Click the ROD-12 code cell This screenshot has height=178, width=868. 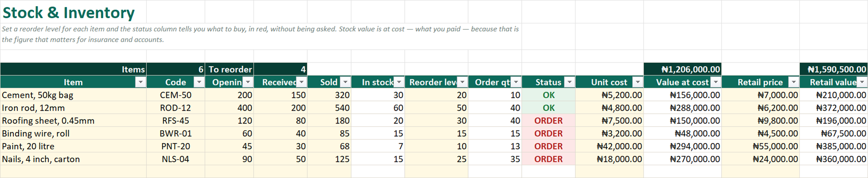tap(176, 108)
